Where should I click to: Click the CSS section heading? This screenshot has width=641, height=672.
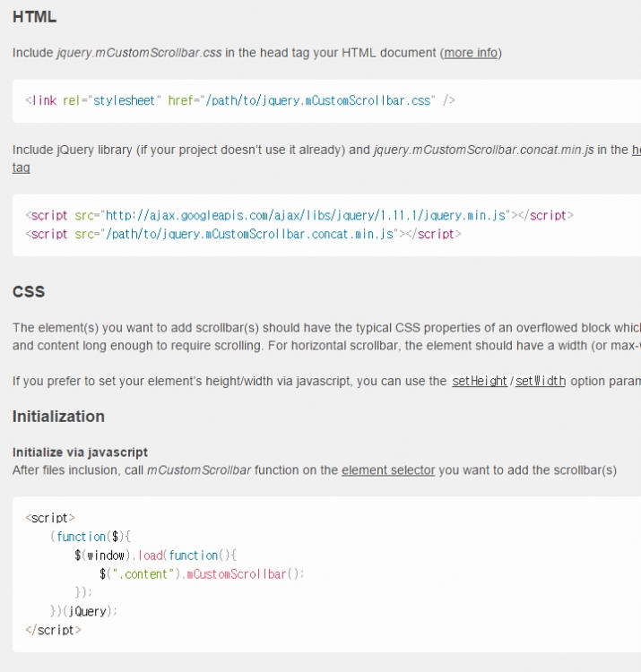[x=29, y=291]
